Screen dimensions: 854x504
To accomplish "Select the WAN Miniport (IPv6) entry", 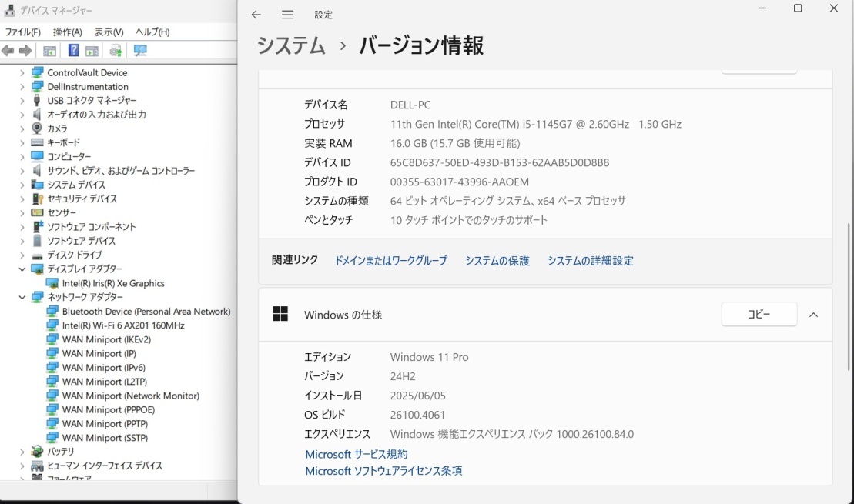I will point(103,368).
